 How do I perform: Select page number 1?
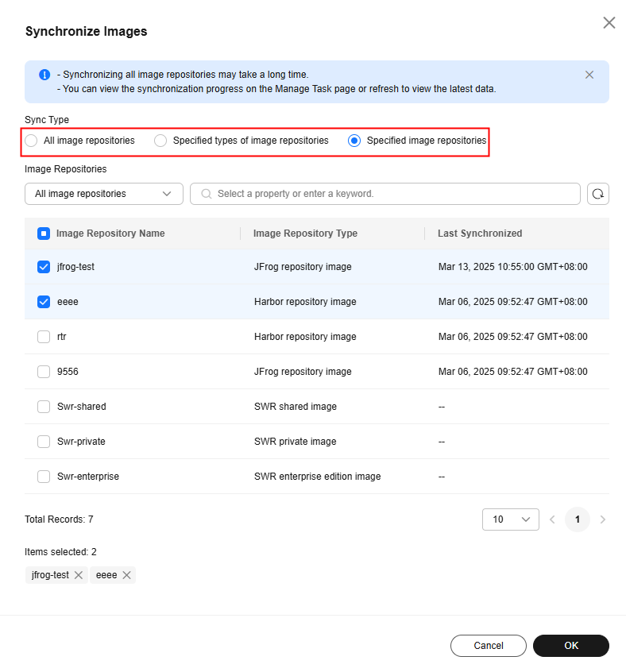pyautogui.click(x=578, y=519)
